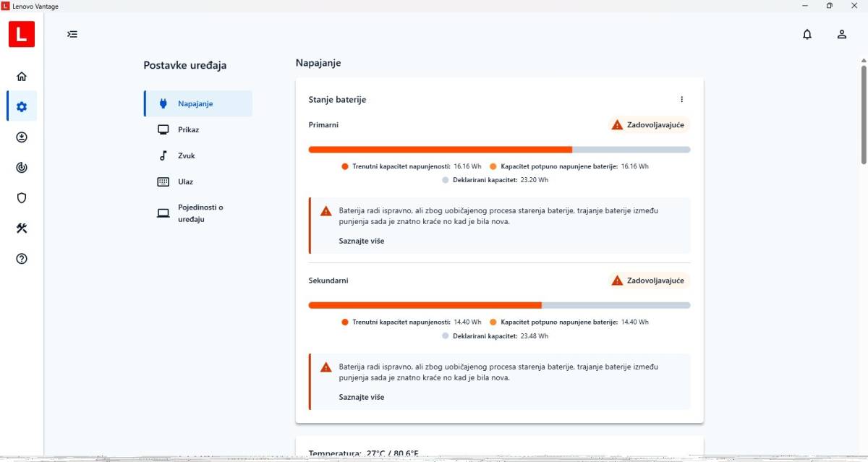This screenshot has height=462, width=868.
Task: Click Saznajte više under primary battery
Action: pyautogui.click(x=362, y=241)
